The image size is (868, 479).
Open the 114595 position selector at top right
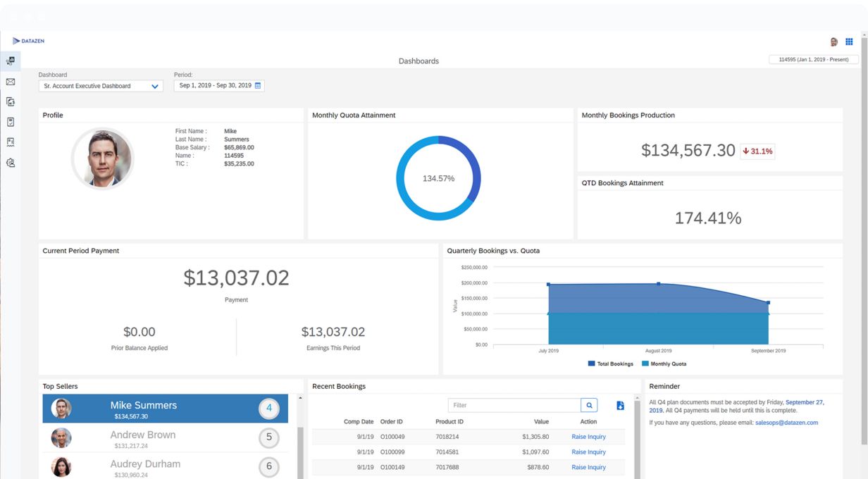813,60
